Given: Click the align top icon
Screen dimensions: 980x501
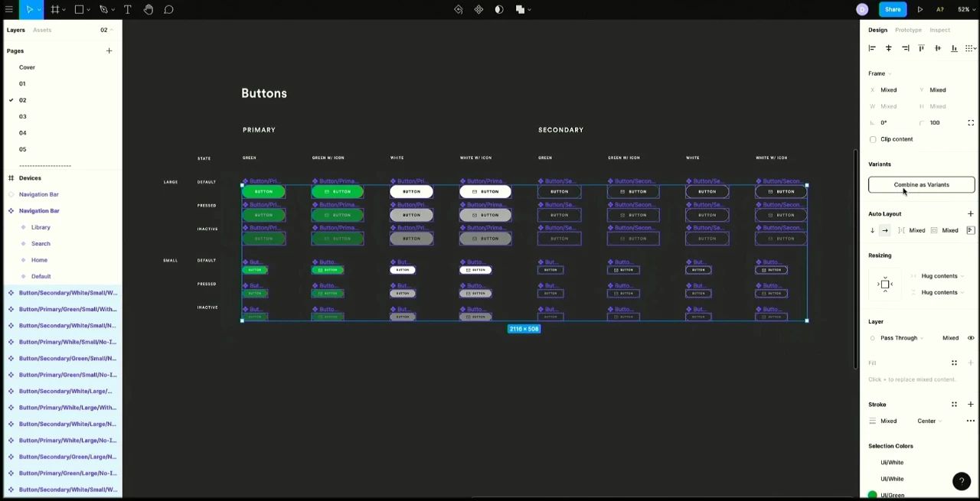Looking at the screenshot, I should tap(921, 48).
